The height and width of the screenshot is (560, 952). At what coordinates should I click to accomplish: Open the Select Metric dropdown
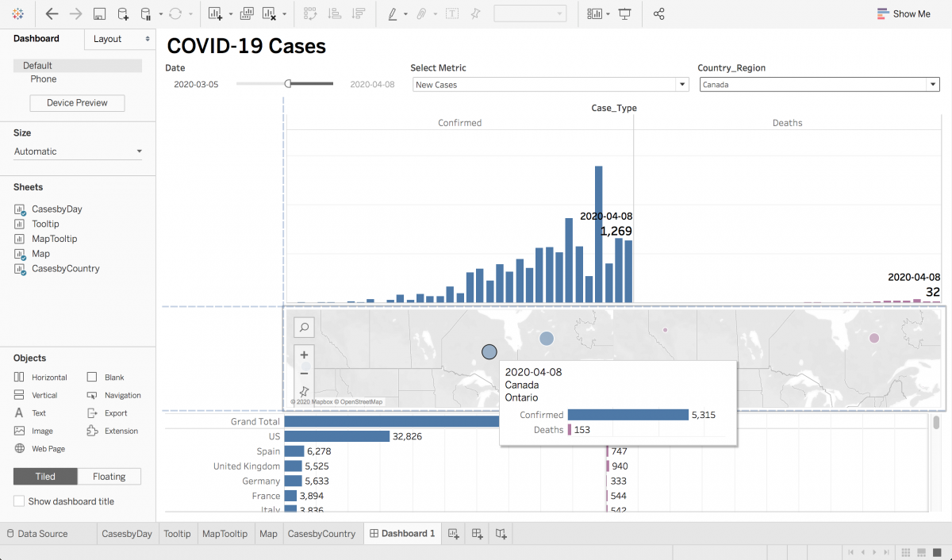coord(681,84)
